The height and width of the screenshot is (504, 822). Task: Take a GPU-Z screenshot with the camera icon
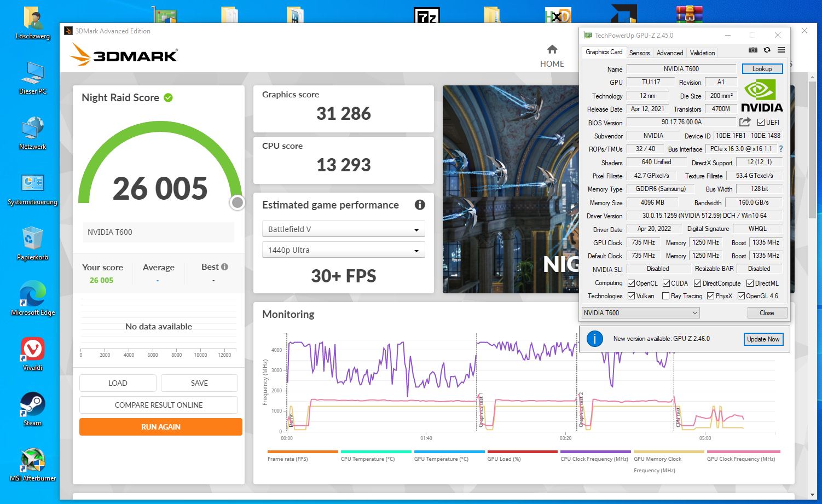[x=753, y=50]
